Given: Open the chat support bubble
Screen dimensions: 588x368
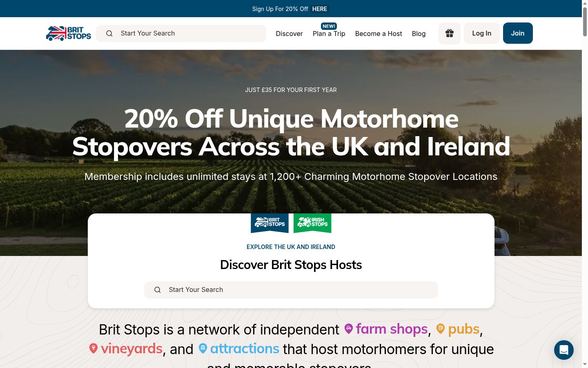Looking at the screenshot, I should pyautogui.click(x=564, y=350).
